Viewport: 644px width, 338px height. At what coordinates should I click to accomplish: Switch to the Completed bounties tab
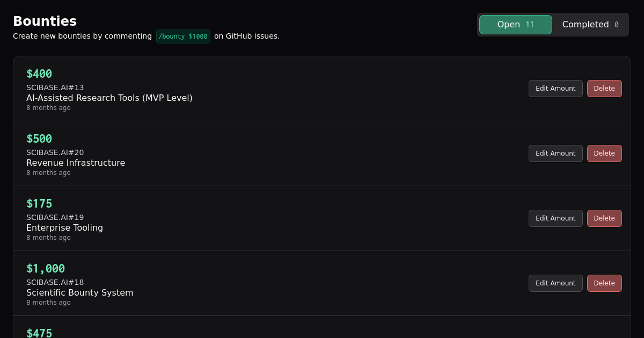point(590,25)
